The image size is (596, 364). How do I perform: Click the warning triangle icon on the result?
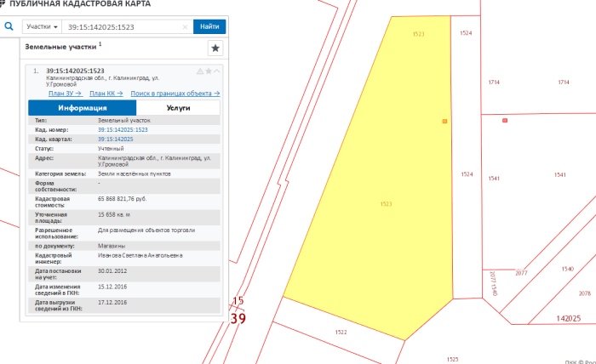[200, 71]
